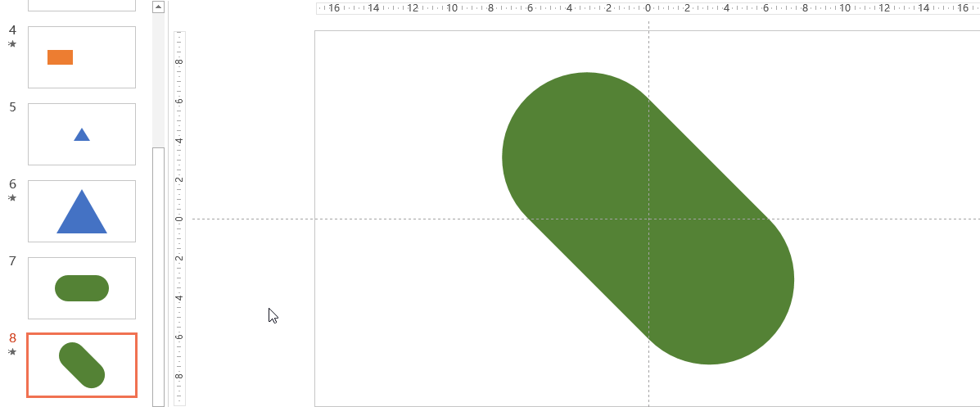Select slide 6 thumbnail with large blue triangle
Screen dimensions: 980x407
pyautogui.click(x=82, y=211)
